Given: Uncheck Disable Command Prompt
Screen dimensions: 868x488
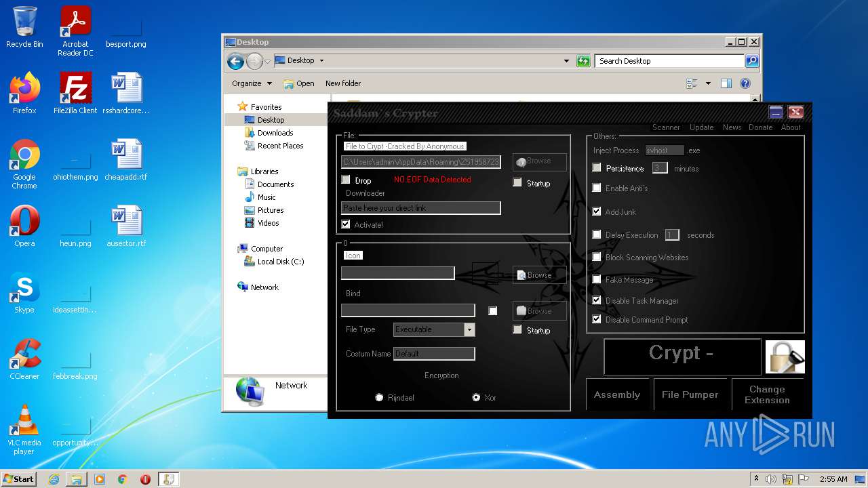Looking at the screenshot, I should pos(597,319).
